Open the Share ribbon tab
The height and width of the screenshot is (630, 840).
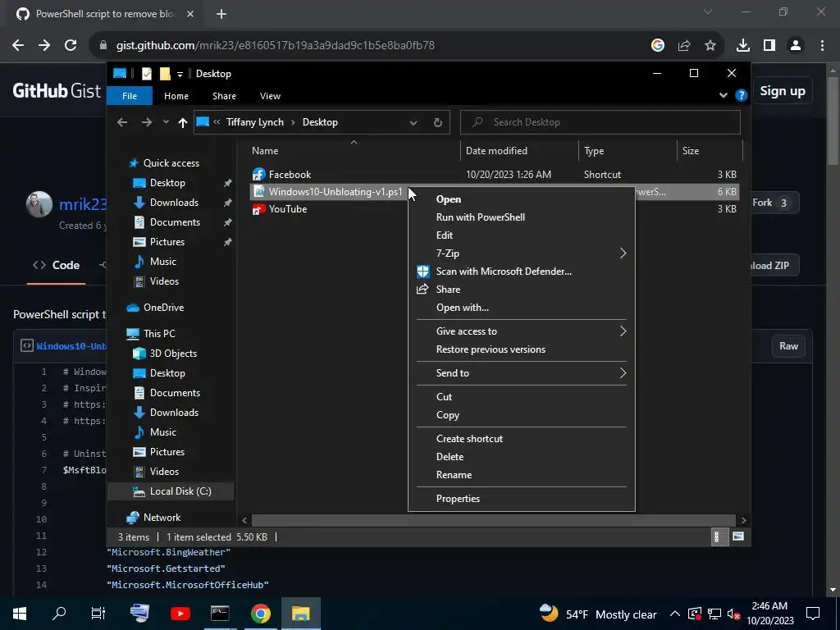click(x=224, y=96)
